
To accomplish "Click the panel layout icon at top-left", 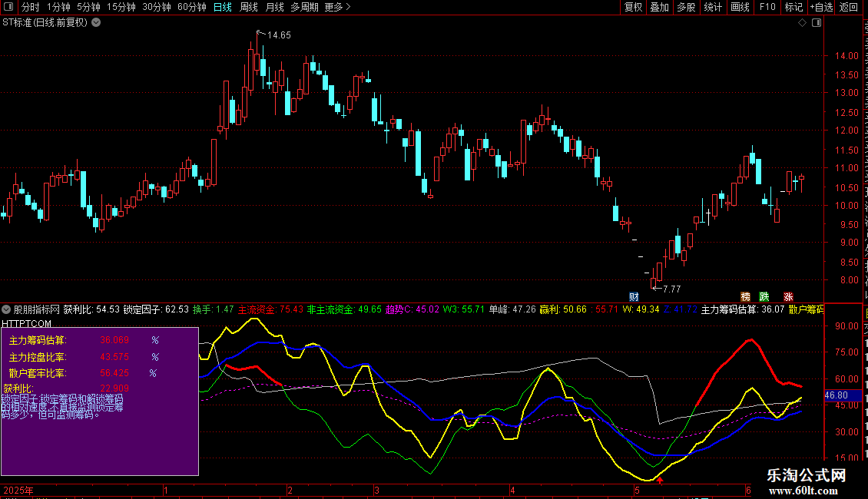I will [x=8, y=7].
